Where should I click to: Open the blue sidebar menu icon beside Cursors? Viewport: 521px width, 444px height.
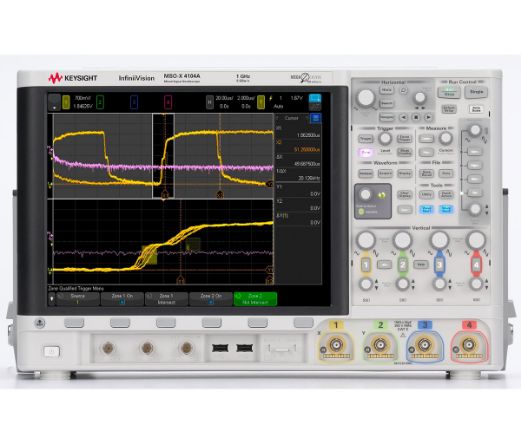(x=315, y=118)
